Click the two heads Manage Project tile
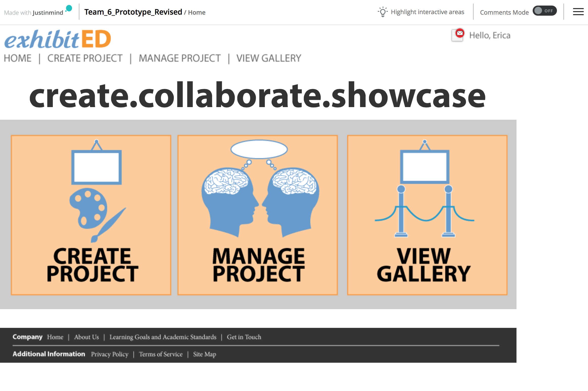 tap(257, 215)
